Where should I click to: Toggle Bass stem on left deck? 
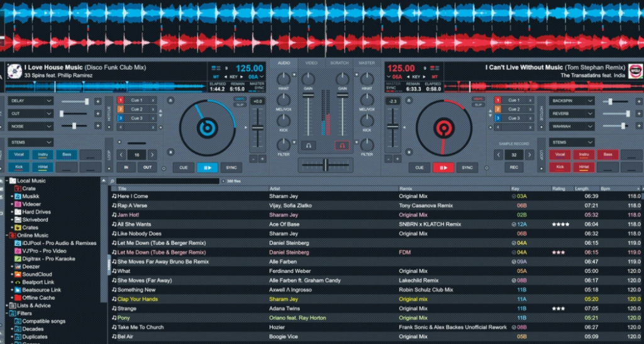(67, 155)
